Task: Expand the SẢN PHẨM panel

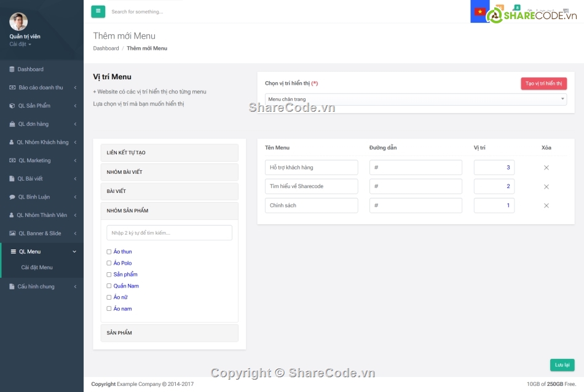Action: [170, 333]
